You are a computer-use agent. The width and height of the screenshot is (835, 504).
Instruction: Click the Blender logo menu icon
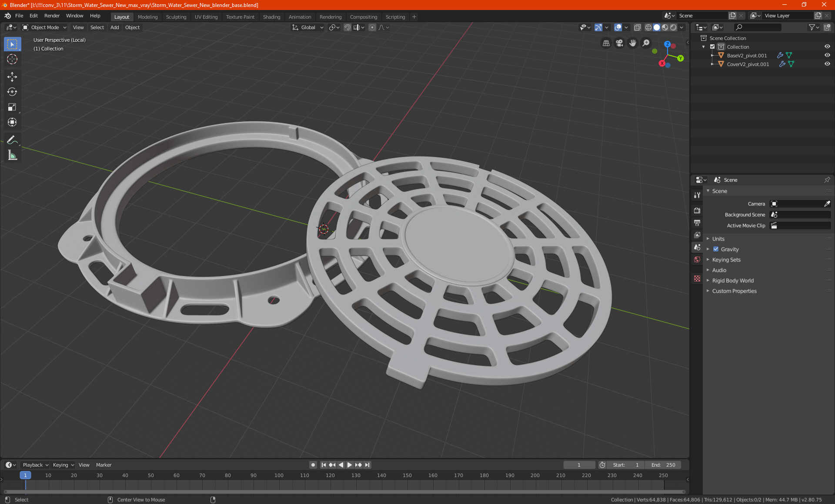(x=7, y=16)
